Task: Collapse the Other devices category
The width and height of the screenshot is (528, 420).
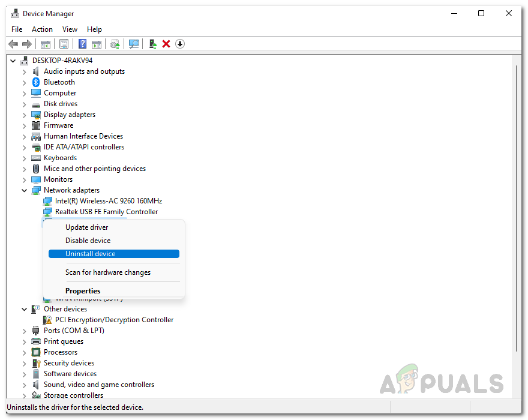Action: tap(24, 309)
